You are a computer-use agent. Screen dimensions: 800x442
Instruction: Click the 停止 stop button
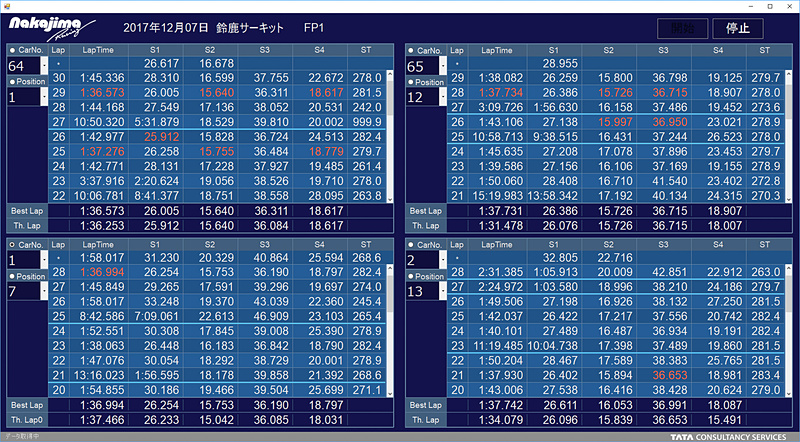click(738, 29)
